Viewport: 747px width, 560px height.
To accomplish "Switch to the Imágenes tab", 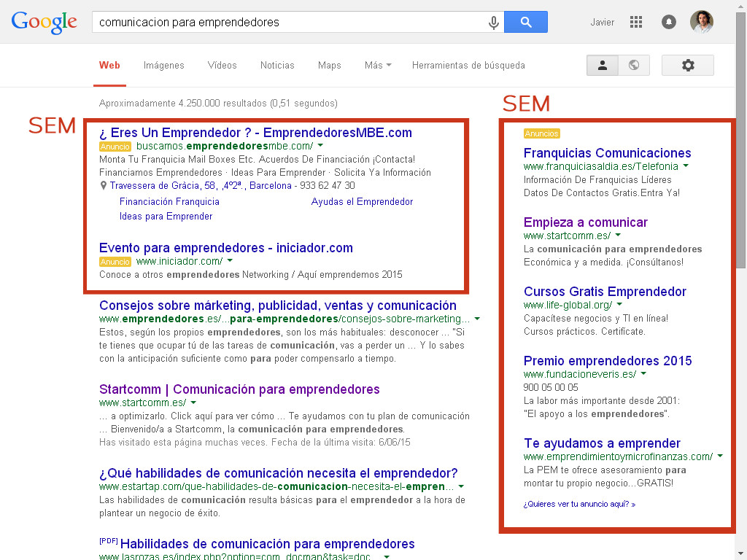I will click(164, 65).
